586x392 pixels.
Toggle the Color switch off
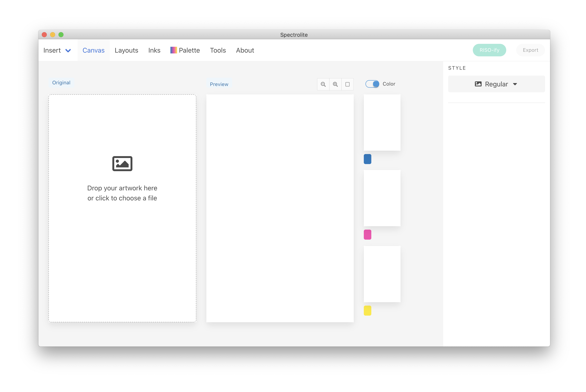(x=372, y=84)
